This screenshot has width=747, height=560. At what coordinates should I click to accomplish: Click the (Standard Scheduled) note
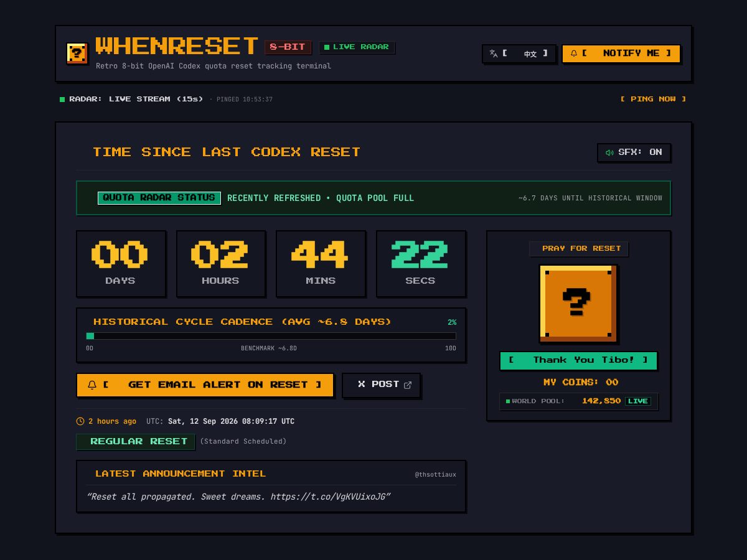click(x=243, y=442)
